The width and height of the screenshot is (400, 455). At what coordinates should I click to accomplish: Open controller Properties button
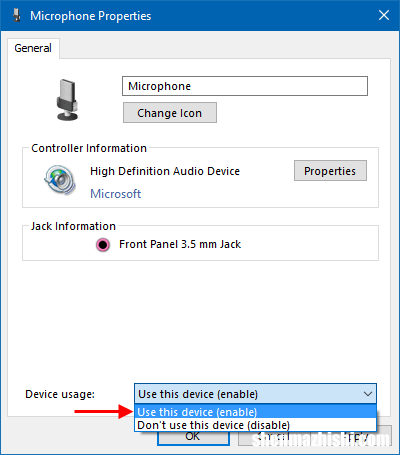click(330, 171)
